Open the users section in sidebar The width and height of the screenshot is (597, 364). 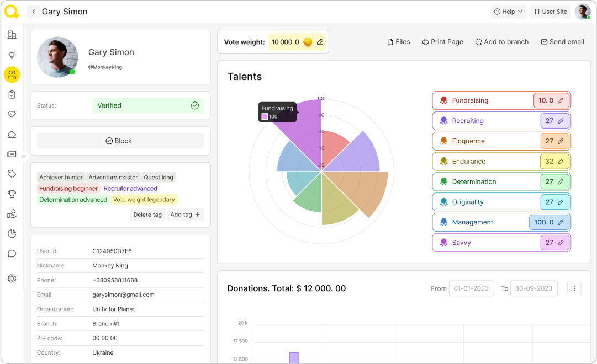point(12,74)
